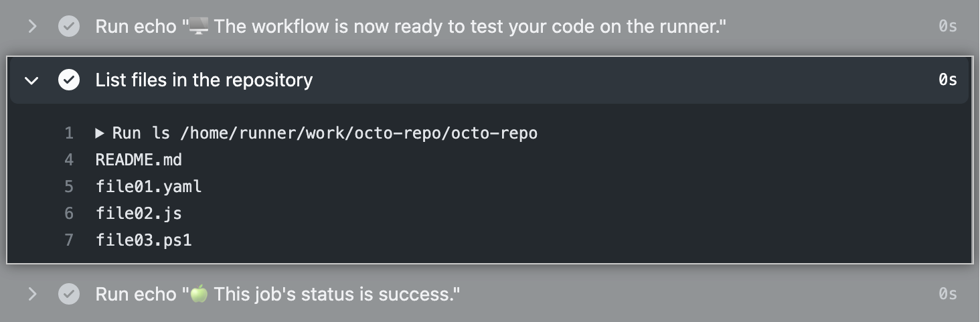Click the green apple emoji in the last step
Image resolution: width=980 pixels, height=322 pixels.
[x=199, y=294]
